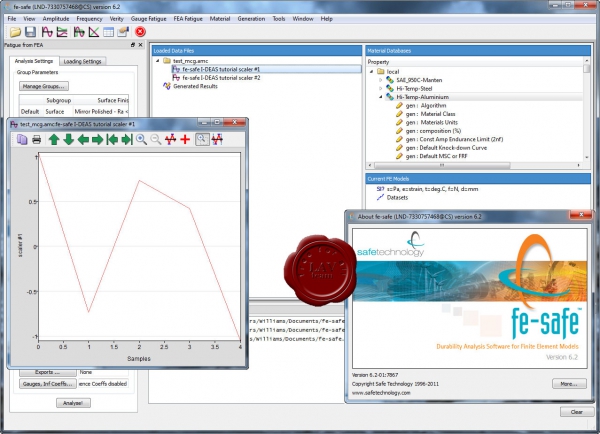Click the hand over document icon

coord(123,32)
